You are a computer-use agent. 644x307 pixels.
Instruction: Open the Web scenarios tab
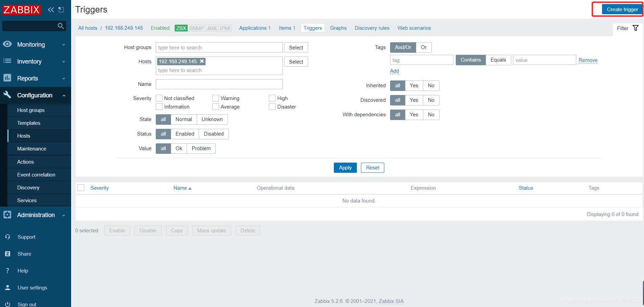coord(414,28)
